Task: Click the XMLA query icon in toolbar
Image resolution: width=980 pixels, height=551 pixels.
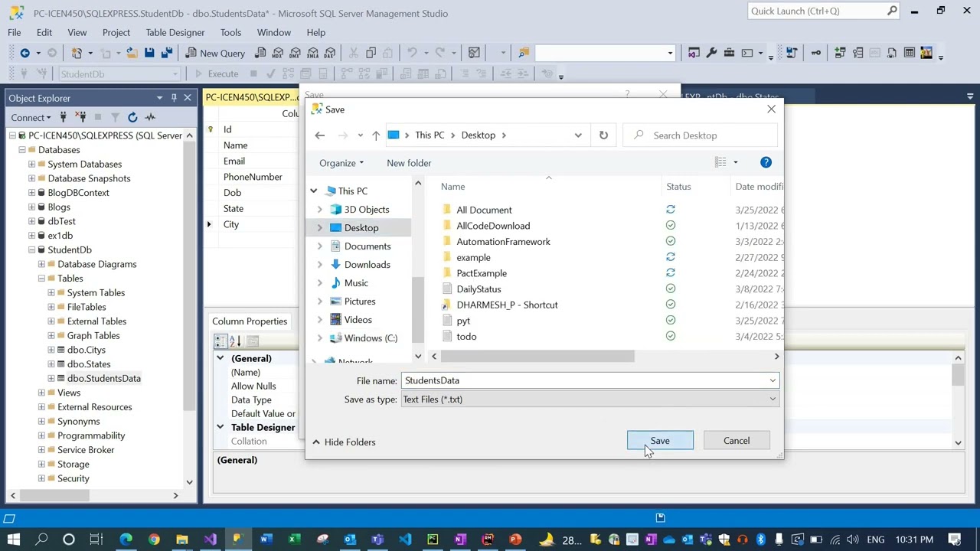Action: click(x=312, y=53)
